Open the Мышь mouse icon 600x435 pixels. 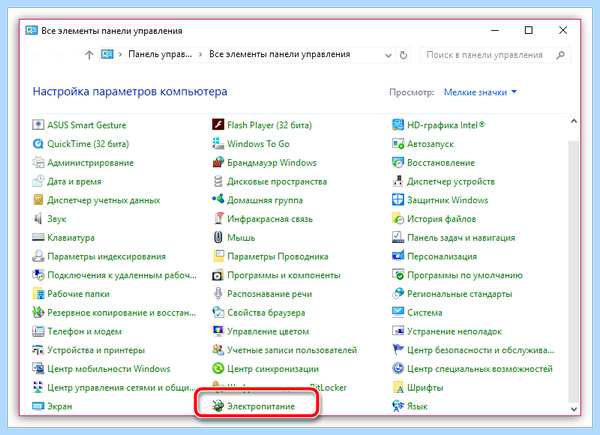click(218, 237)
